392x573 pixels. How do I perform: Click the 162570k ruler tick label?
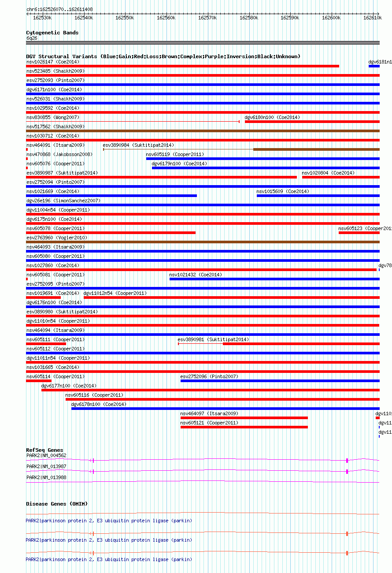207,18
